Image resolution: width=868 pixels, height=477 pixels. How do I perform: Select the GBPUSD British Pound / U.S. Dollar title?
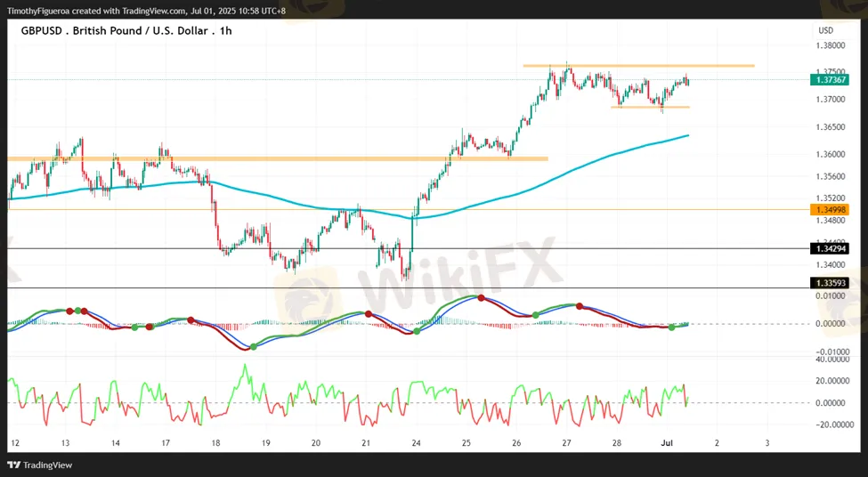(x=126, y=31)
